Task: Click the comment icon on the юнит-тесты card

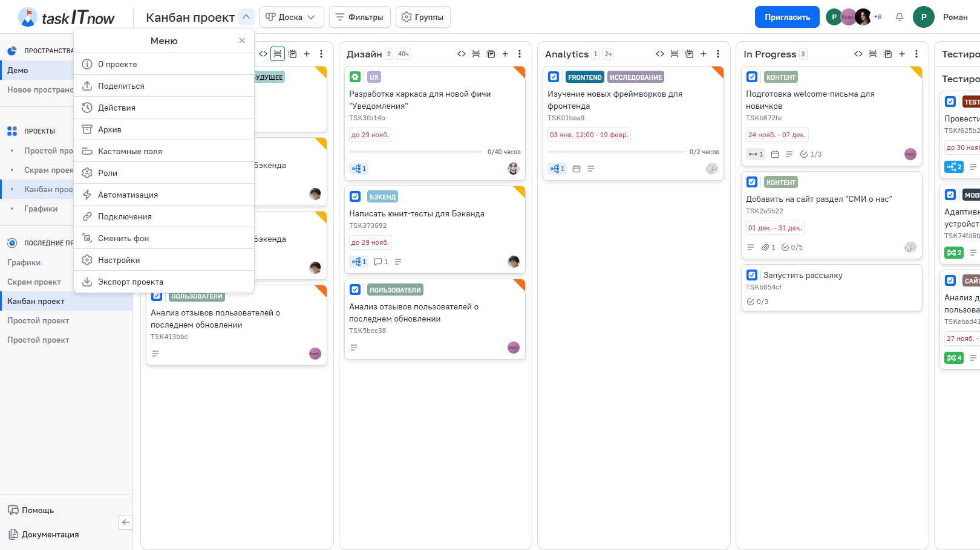Action: click(378, 262)
